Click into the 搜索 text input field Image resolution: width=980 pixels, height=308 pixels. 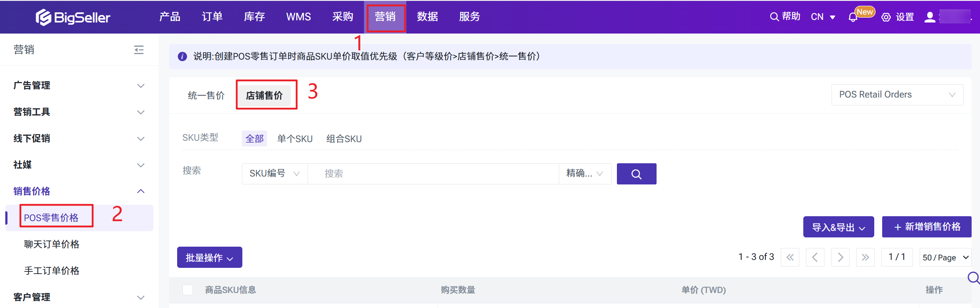pyautogui.click(x=433, y=174)
